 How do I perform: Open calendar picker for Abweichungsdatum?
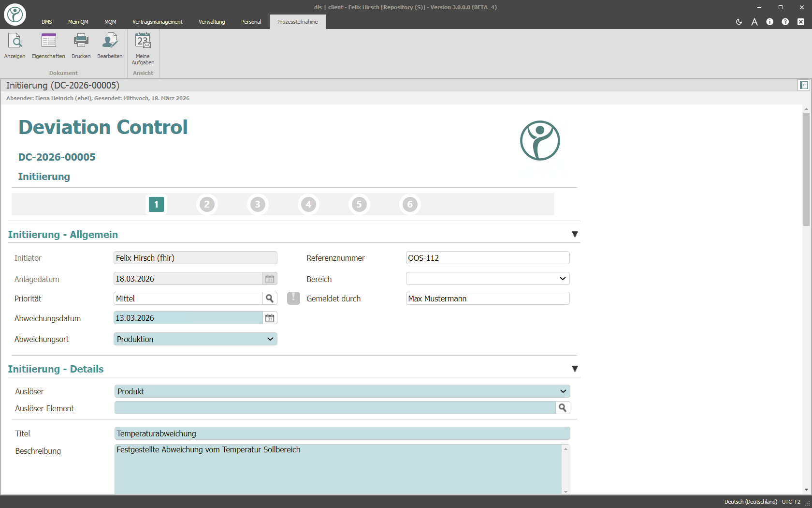[270, 318]
